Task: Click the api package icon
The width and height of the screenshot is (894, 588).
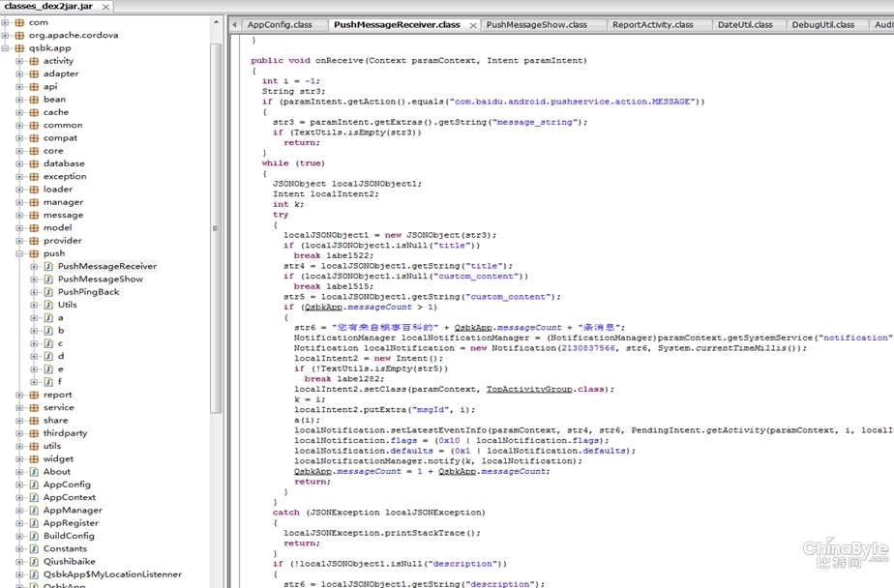Action: pyautogui.click(x=34, y=87)
